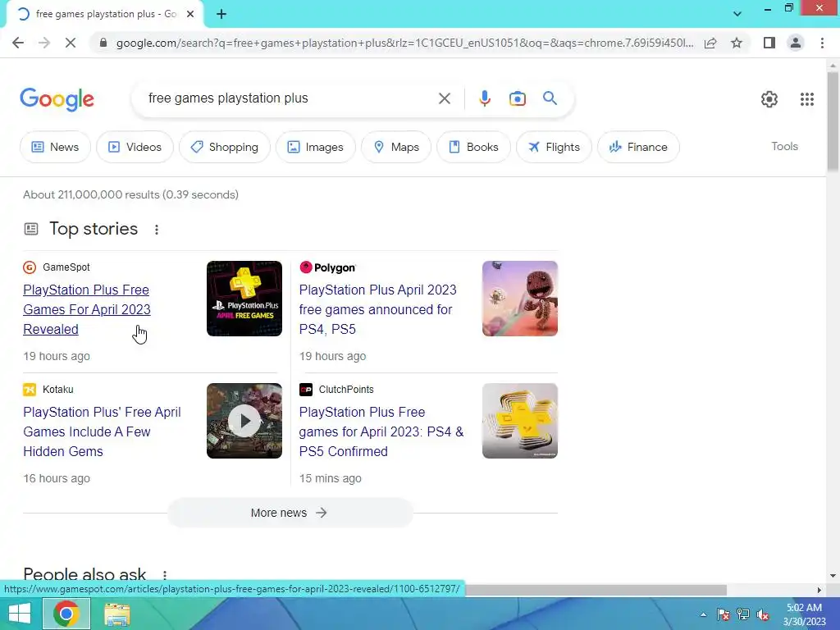Switch to the Finance filter
This screenshot has width=840, height=630.
(x=638, y=147)
